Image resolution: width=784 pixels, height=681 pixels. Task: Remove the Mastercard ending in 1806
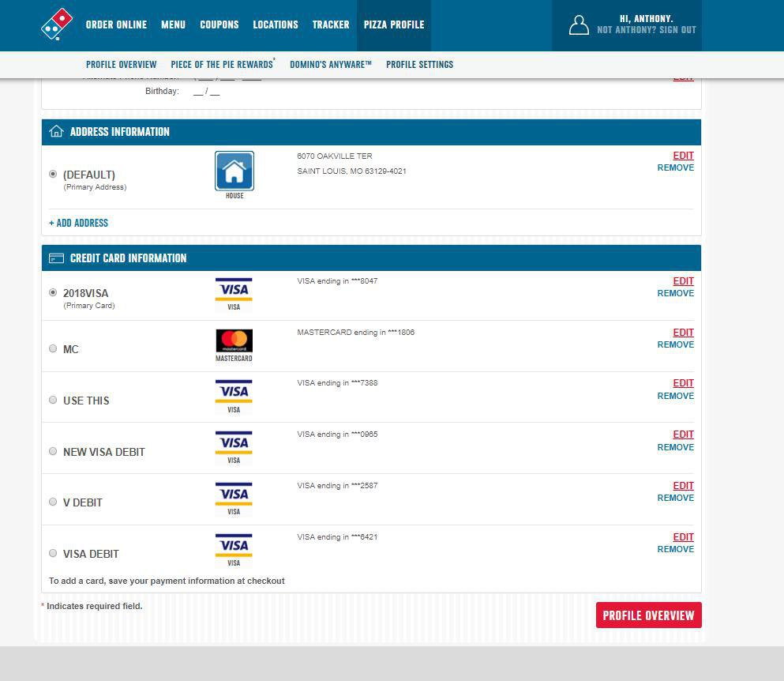pyautogui.click(x=676, y=344)
